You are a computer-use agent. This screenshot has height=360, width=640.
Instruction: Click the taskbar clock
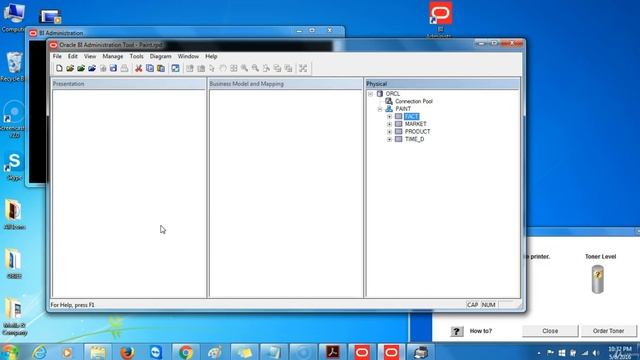pyautogui.click(x=620, y=353)
